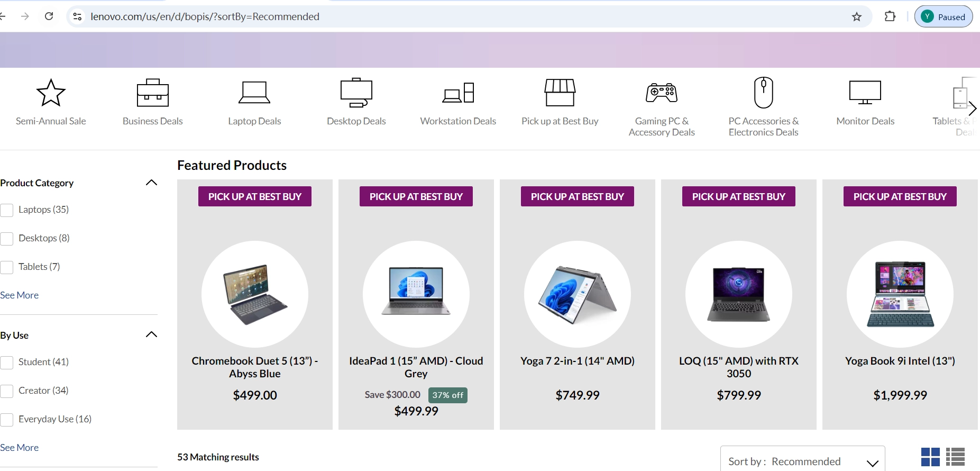Tick the Student (41) filter

[x=7, y=363]
